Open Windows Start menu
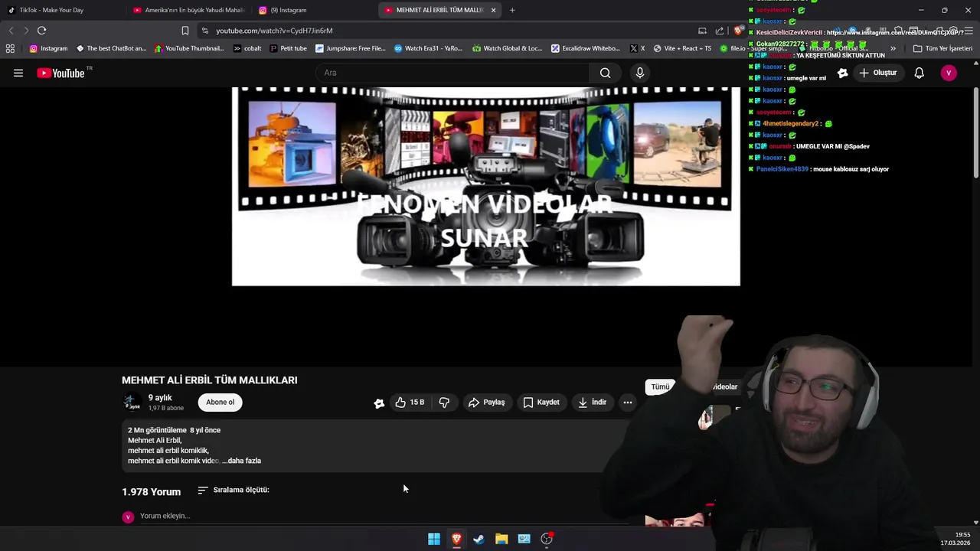Screen dimensions: 980x551 (x=434, y=539)
